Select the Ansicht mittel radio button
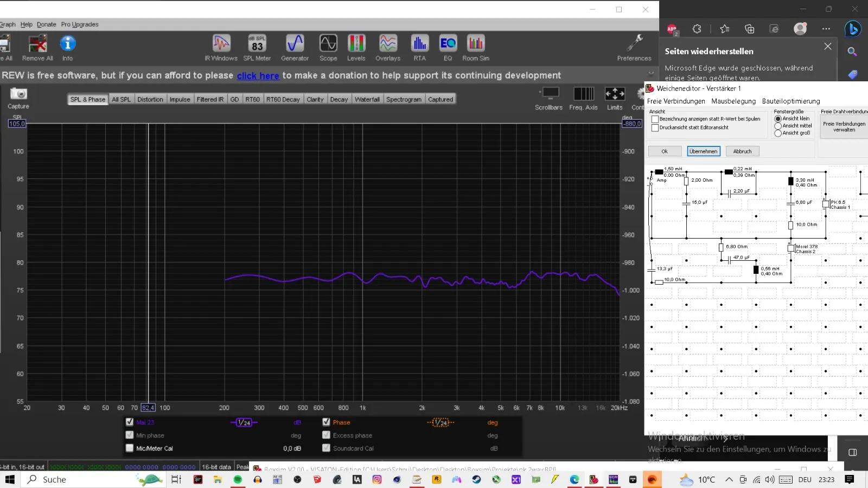 pos(778,126)
